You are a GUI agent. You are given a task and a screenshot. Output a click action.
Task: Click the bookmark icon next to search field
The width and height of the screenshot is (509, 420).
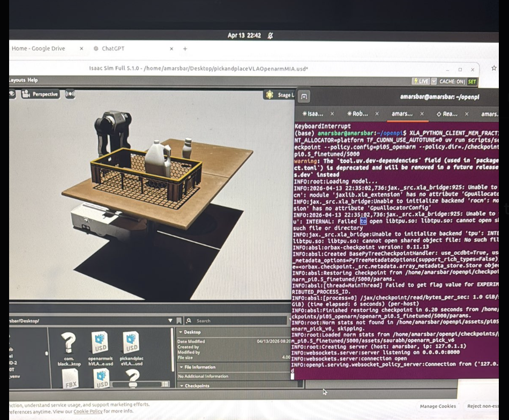tap(179, 321)
